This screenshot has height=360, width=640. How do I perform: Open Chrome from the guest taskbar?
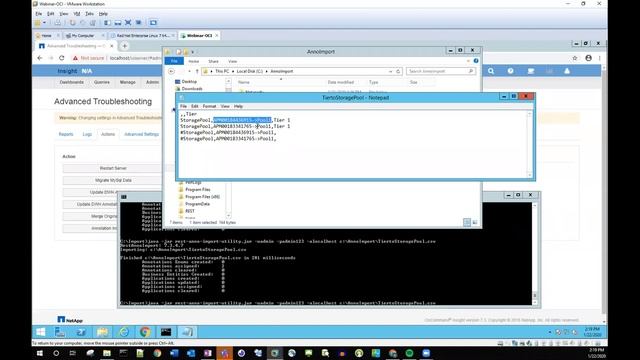point(144,332)
